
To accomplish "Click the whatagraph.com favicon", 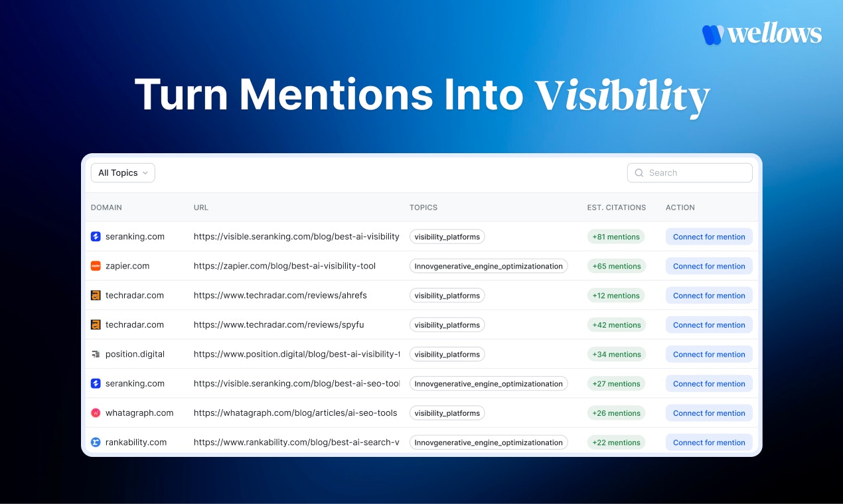I will coord(96,413).
